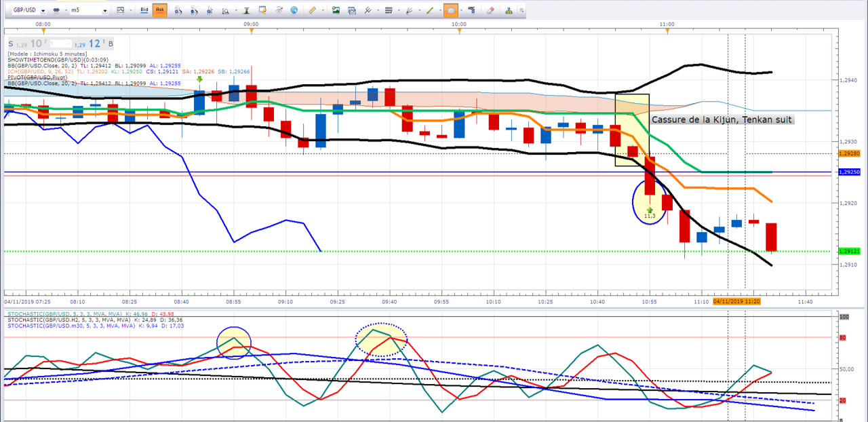This screenshot has width=868, height=422.
Task: Select the ruler measurement tool
Action: 312,10
